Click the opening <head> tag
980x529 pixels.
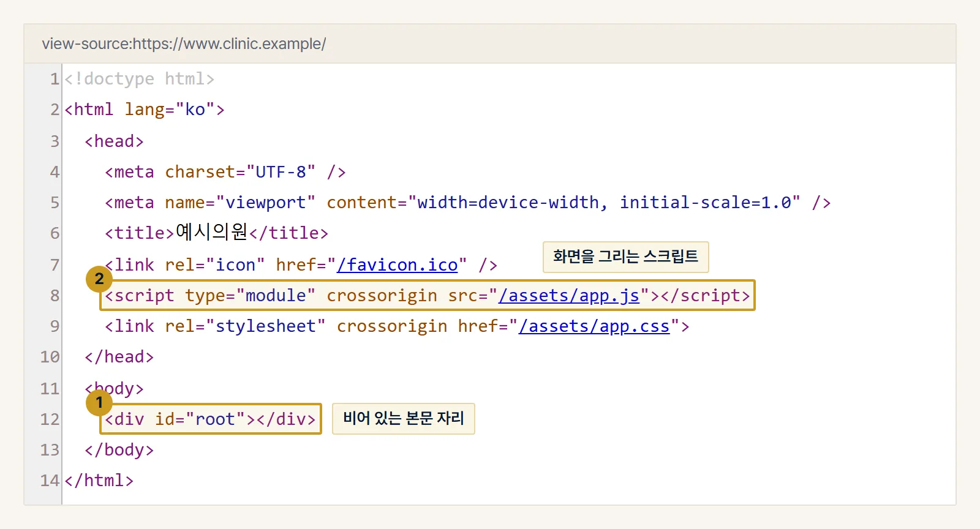pyautogui.click(x=114, y=141)
